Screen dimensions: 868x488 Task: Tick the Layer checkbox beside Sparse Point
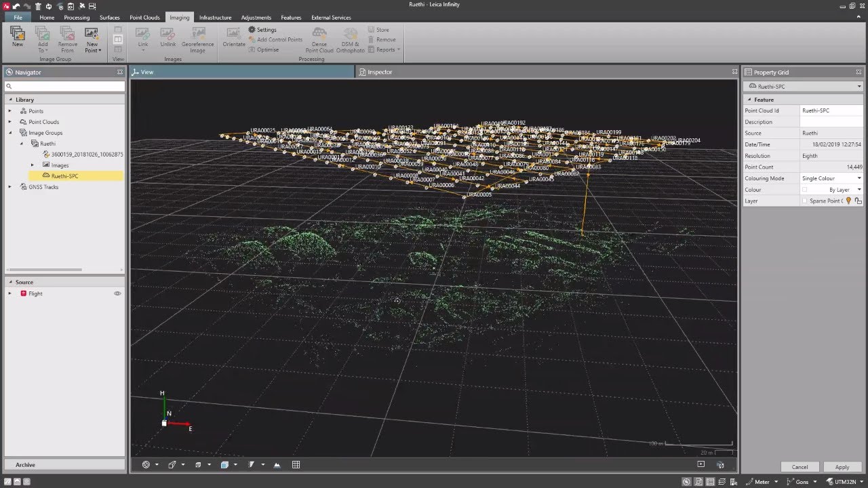click(805, 201)
